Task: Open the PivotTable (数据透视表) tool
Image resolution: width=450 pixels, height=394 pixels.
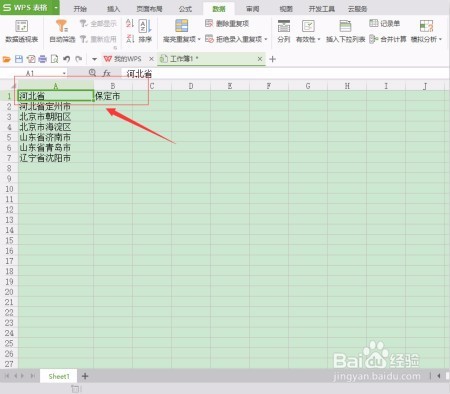Action: tap(22, 31)
